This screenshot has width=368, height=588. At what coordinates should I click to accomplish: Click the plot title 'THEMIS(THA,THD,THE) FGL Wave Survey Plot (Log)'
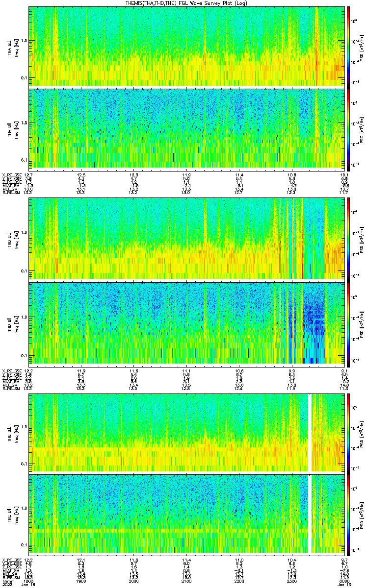pos(187,3)
